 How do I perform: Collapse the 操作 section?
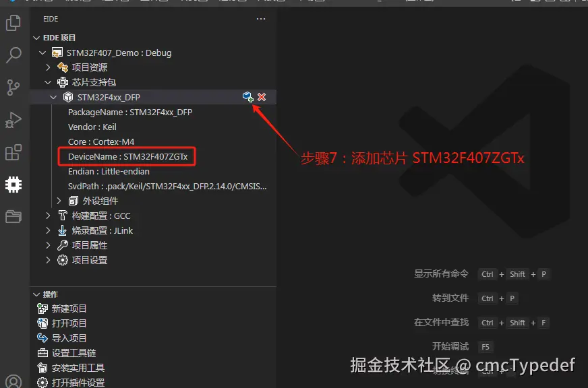[36, 294]
